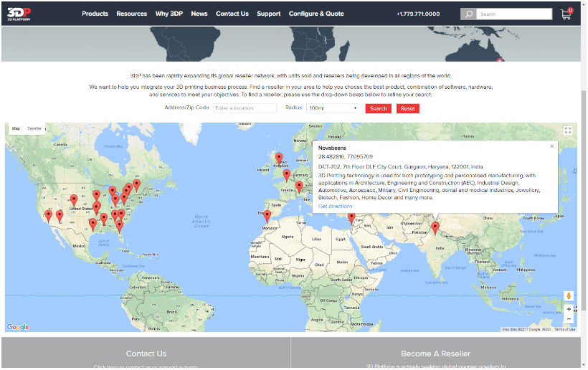Click the map pin in India

435,228
